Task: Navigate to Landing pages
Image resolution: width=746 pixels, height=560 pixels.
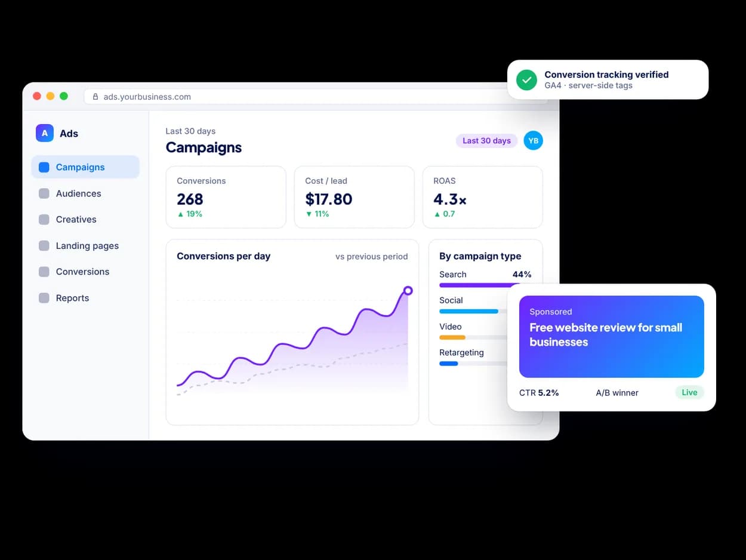Action: [x=85, y=246]
